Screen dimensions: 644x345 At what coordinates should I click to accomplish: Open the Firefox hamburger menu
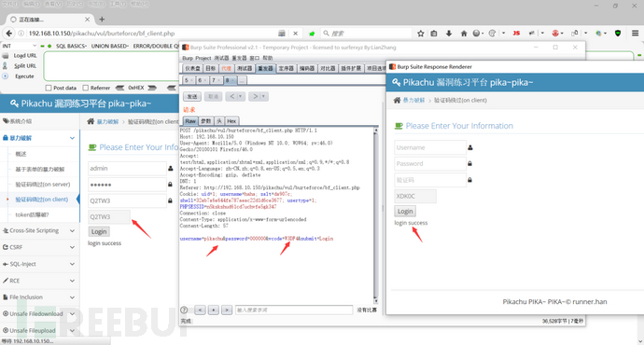point(635,34)
